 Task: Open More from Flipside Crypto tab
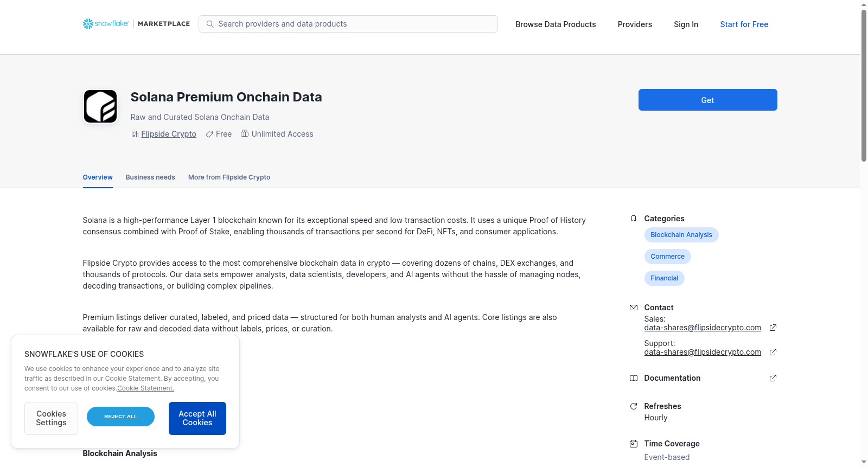(x=229, y=177)
